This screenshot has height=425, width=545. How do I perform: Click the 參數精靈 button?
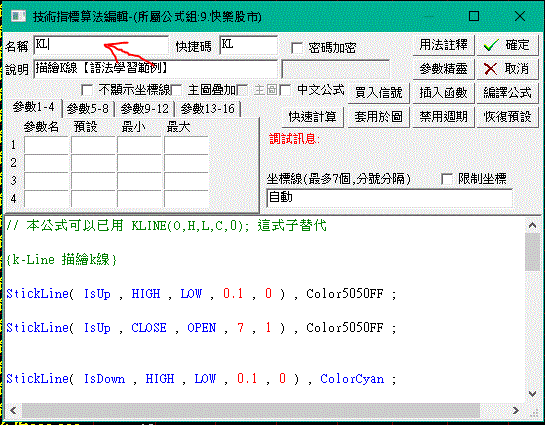443,69
